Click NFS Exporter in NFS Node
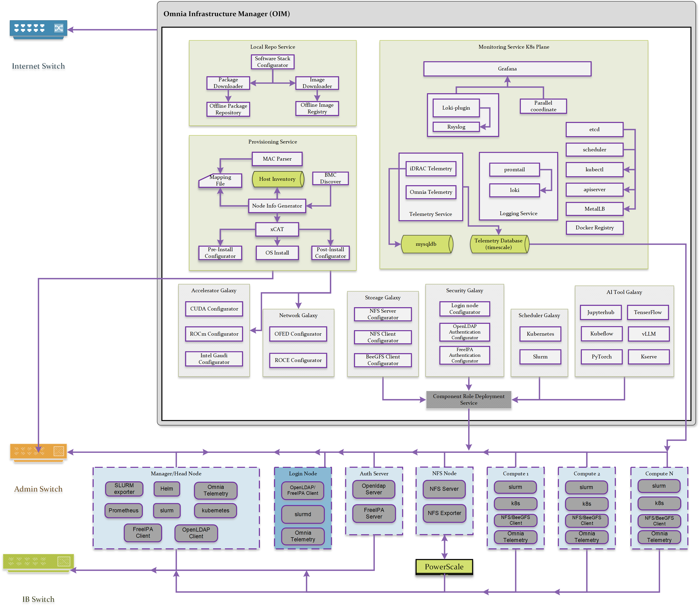 coord(444,513)
